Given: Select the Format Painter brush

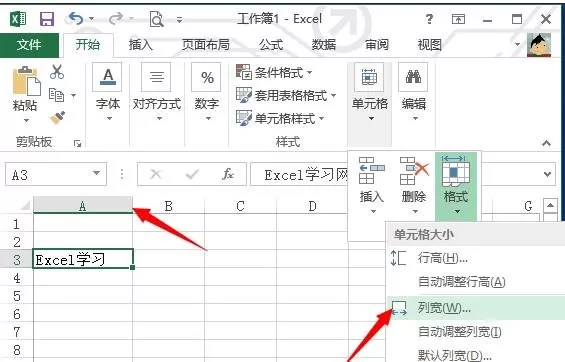Looking at the screenshot, I should pyautogui.click(x=57, y=117).
